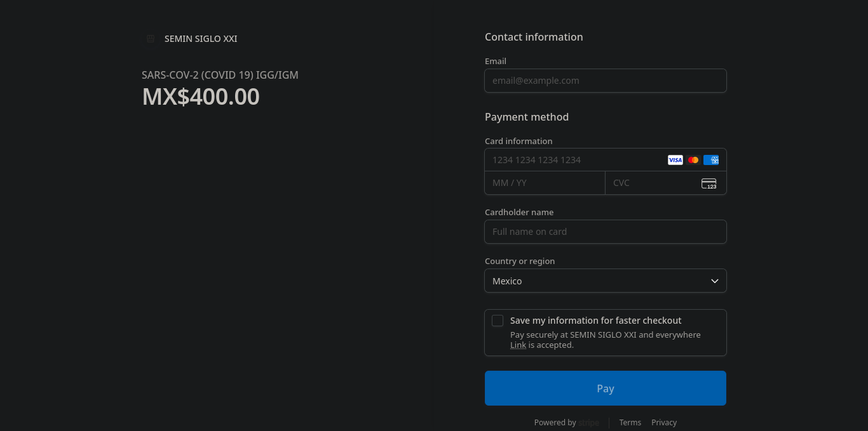The width and height of the screenshot is (868, 431).
Task: View the Terms page
Action: [x=630, y=422]
